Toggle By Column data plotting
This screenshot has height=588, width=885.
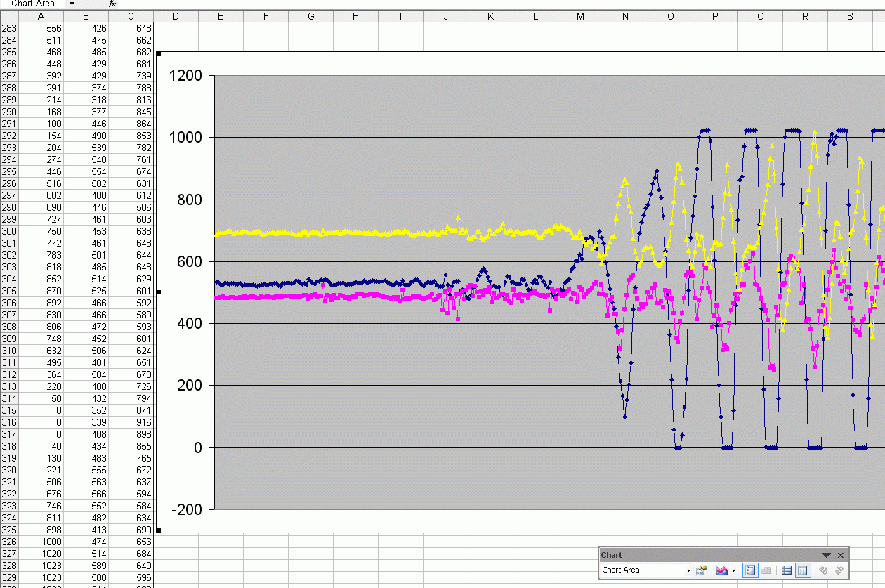(803, 570)
